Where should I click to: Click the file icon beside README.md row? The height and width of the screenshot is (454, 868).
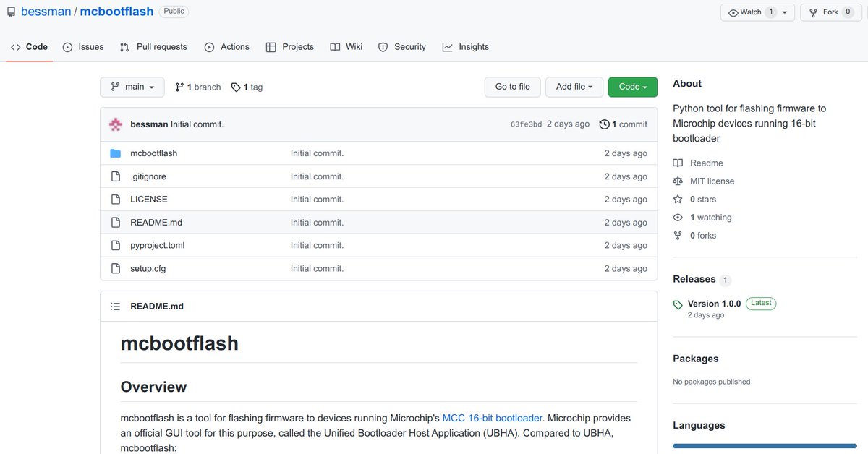coord(115,223)
